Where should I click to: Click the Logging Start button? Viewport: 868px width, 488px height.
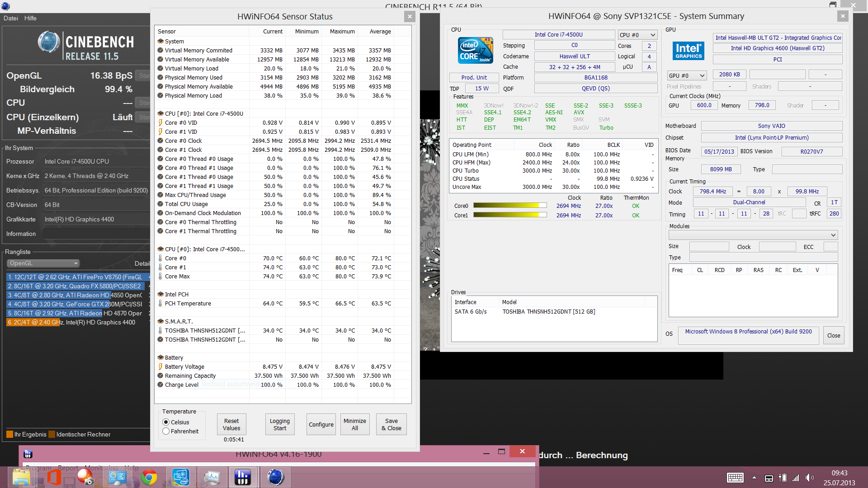280,424
